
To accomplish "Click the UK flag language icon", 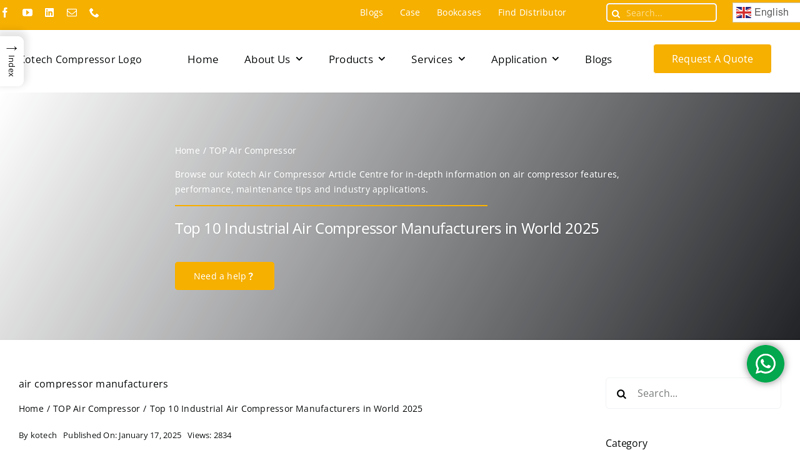I will pyautogui.click(x=743, y=12).
